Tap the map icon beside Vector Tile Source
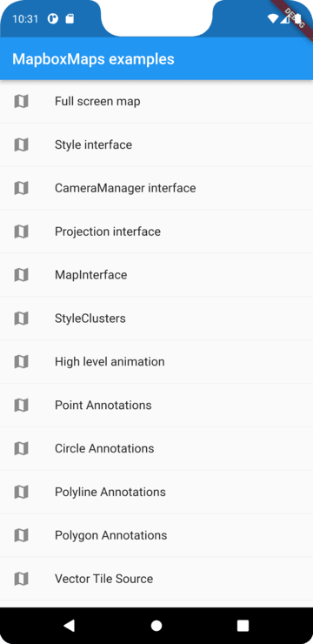Image resolution: width=313 pixels, height=644 pixels. pyautogui.click(x=22, y=579)
